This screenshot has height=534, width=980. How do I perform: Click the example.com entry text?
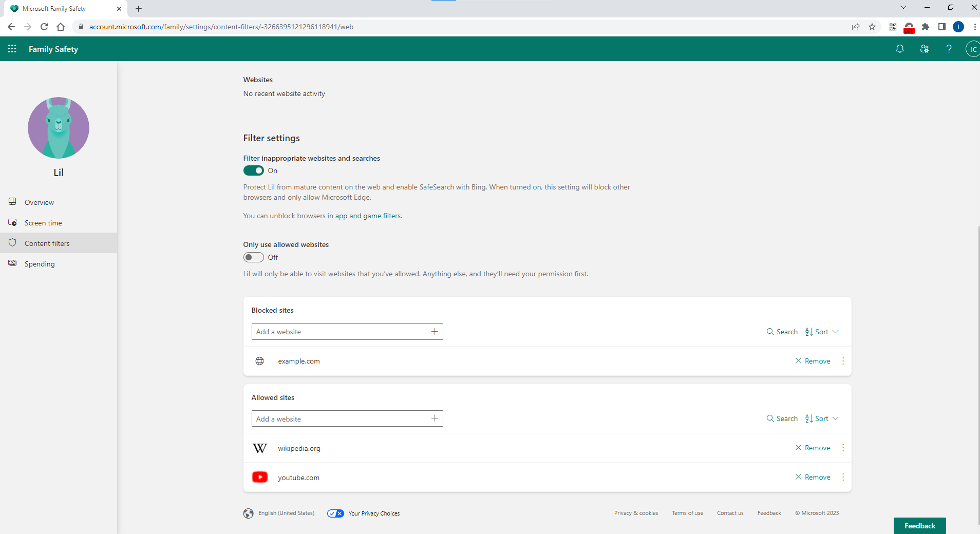299,361
